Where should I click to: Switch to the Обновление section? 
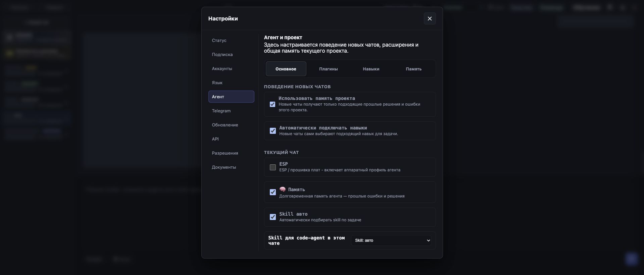(x=231, y=125)
